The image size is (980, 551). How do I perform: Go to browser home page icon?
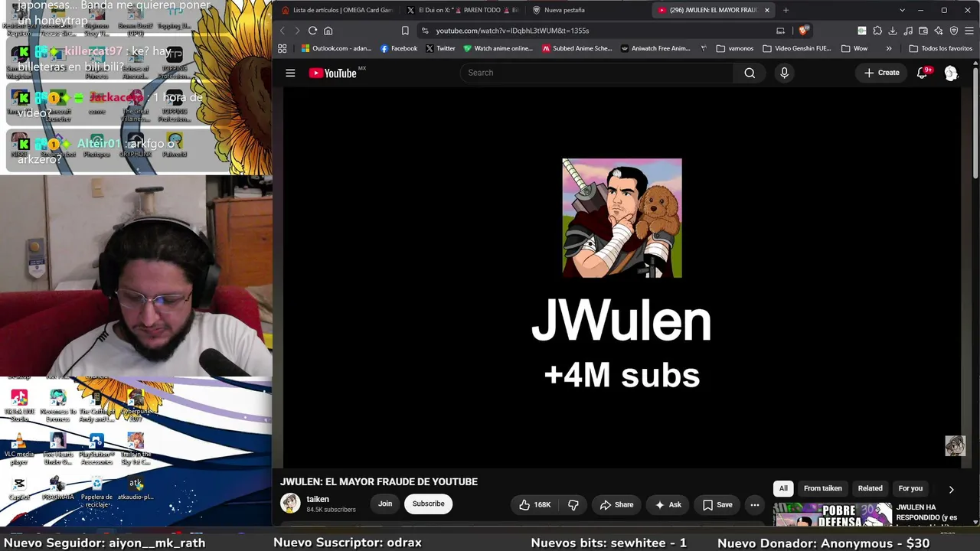pyautogui.click(x=328, y=31)
